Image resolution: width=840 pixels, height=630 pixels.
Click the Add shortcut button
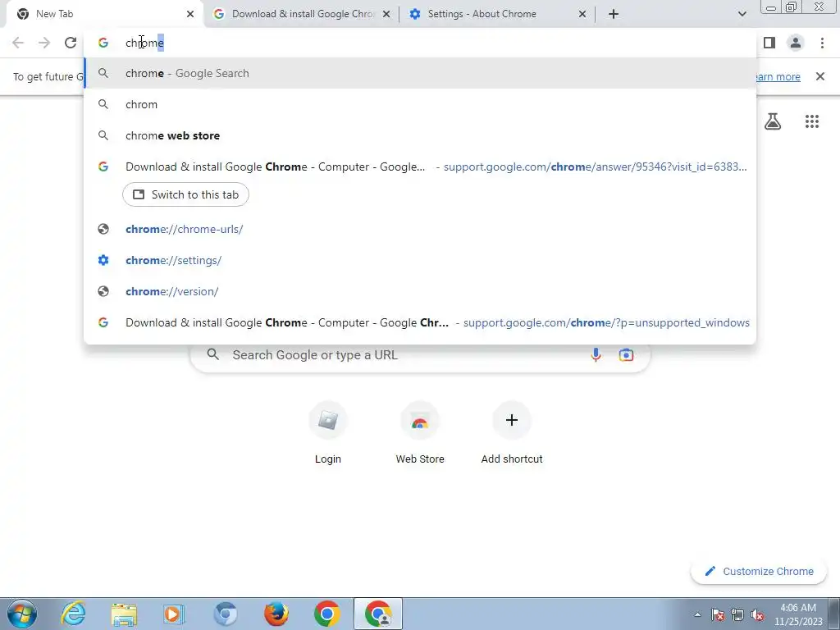(x=512, y=434)
